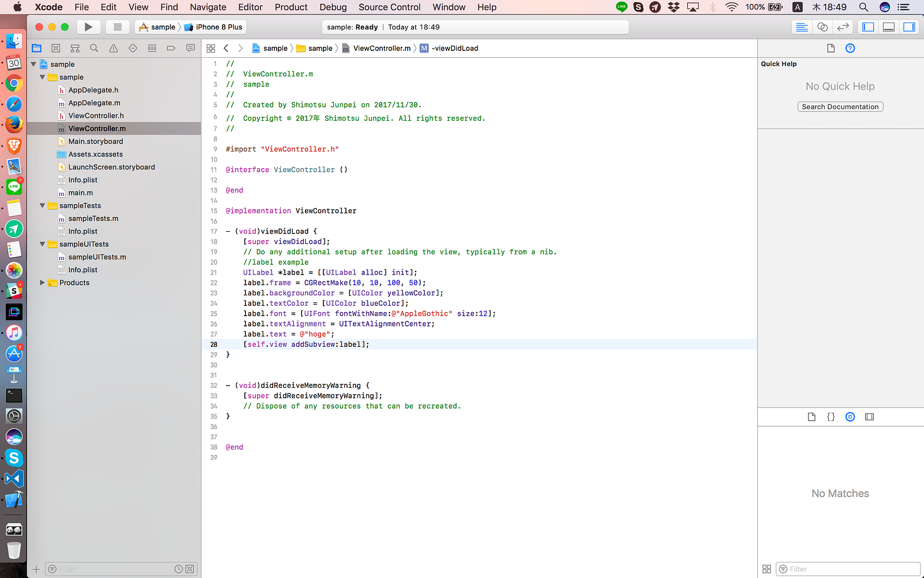
Task: Show the Object library
Action: click(850, 417)
